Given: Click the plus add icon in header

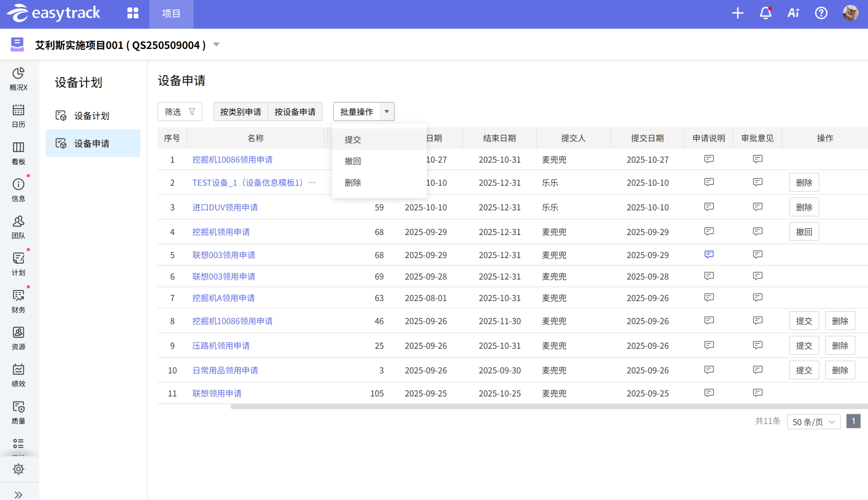Looking at the screenshot, I should pos(738,13).
